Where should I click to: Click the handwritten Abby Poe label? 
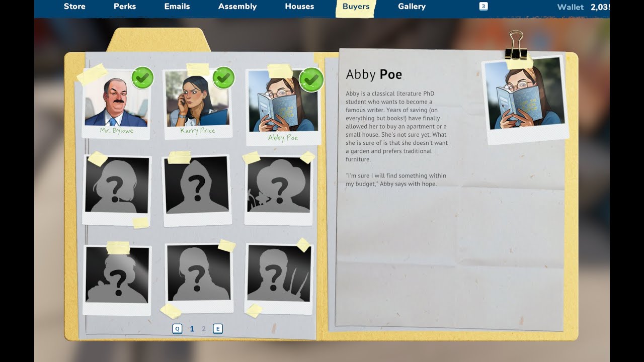[x=283, y=138]
